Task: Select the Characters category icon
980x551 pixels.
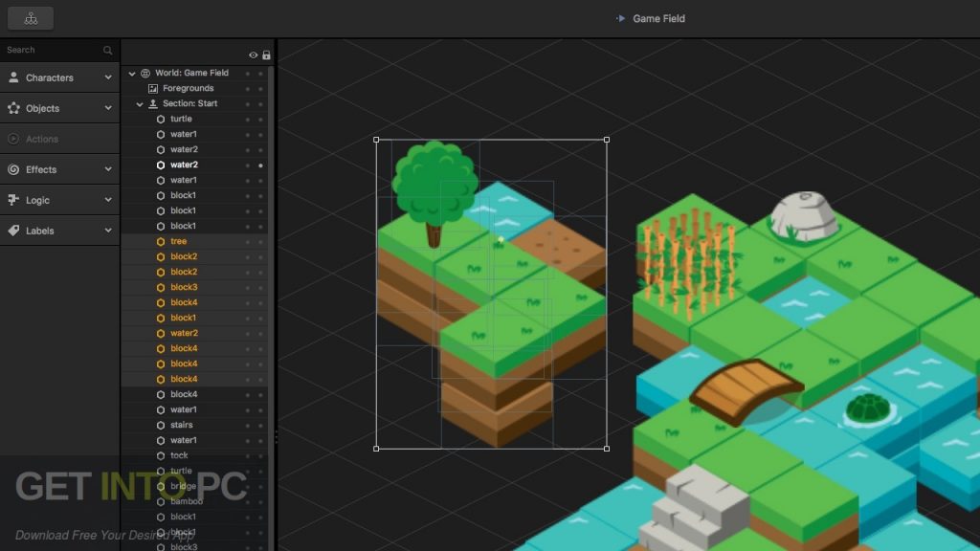Action: [x=13, y=77]
